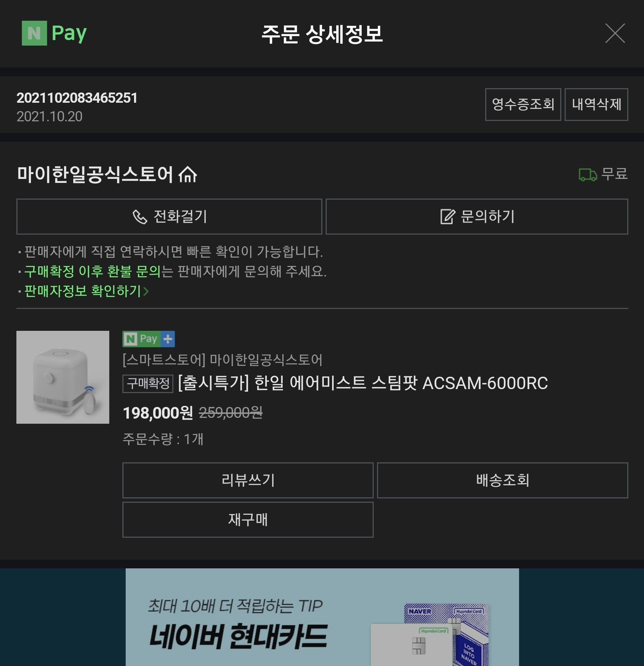Screen dimensions: 644x666
Task: Open the steam pot product thumbnail
Action: 63,377
